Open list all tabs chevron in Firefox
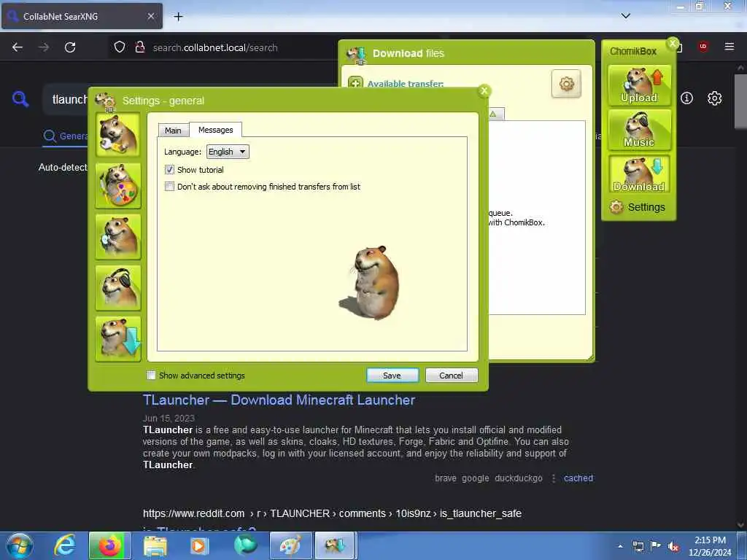Viewport: 747px width, 560px height. 626,16
